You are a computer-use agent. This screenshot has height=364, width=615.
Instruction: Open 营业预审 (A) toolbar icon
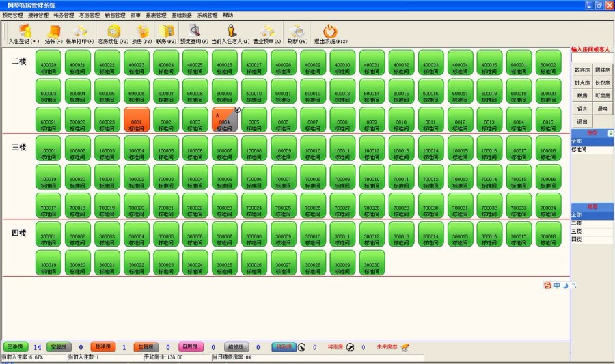(266, 31)
